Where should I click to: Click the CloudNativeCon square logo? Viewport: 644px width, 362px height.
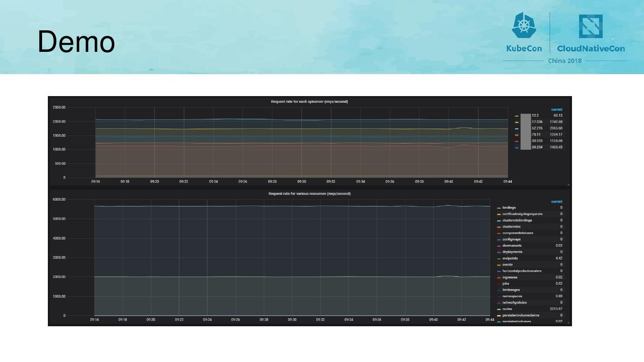[591, 26]
